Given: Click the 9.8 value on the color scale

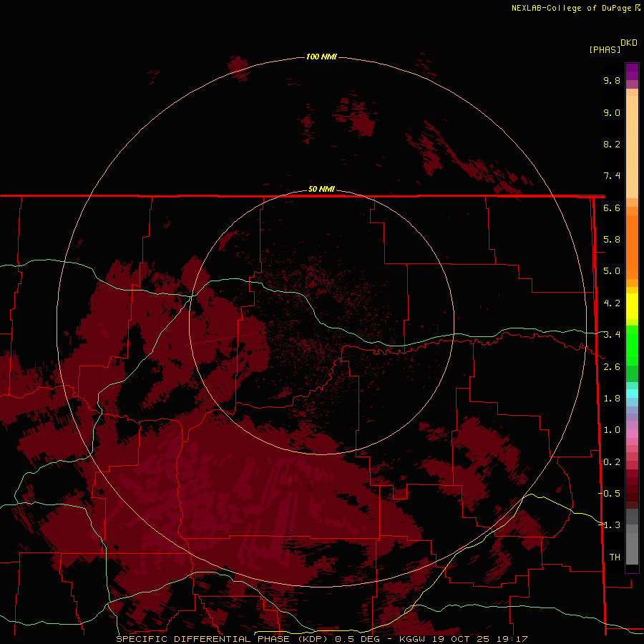Looking at the screenshot, I should (612, 80).
